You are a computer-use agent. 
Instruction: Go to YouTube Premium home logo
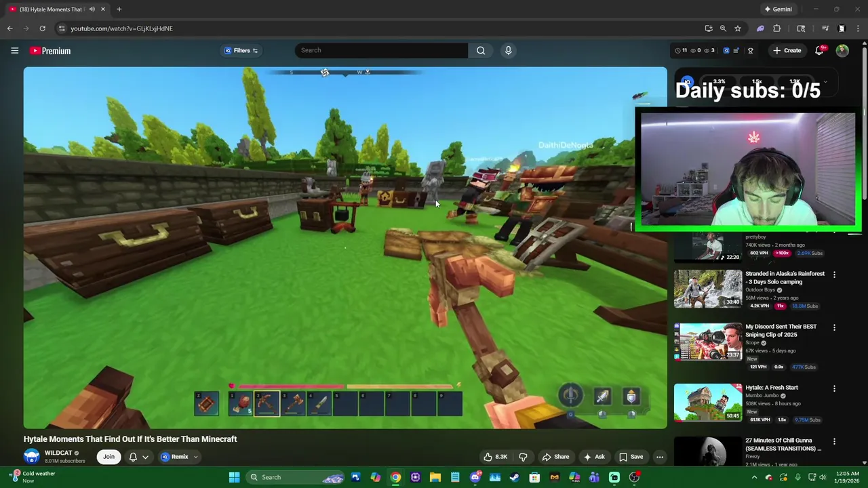coord(50,51)
